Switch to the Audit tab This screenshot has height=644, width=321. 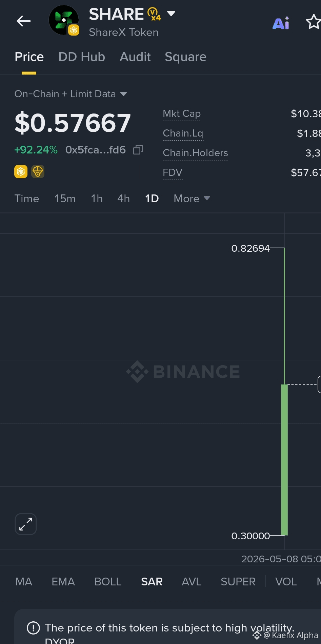point(135,57)
